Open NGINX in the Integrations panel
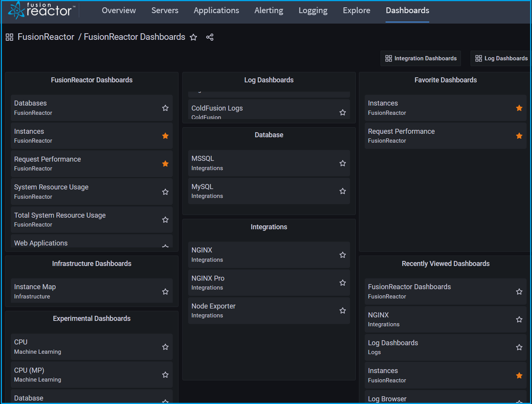The height and width of the screenshot is (404, 532). (x=269, y=255)
